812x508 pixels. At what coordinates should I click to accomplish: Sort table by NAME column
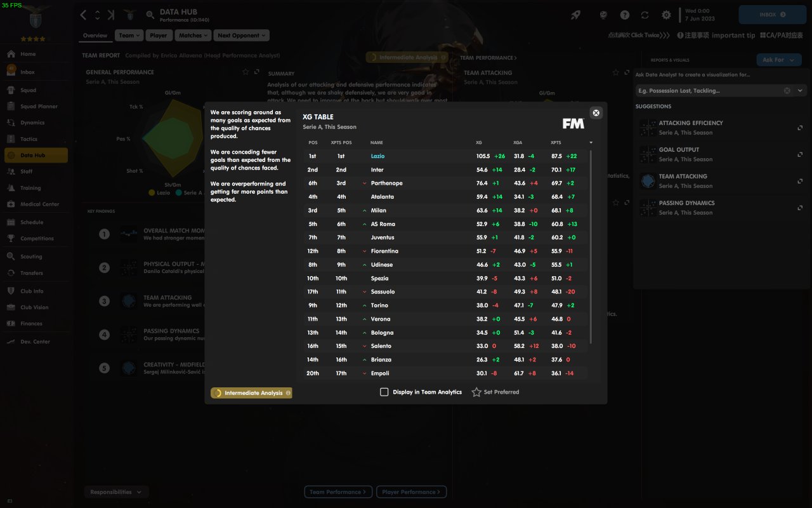click(x=377, y=142)
